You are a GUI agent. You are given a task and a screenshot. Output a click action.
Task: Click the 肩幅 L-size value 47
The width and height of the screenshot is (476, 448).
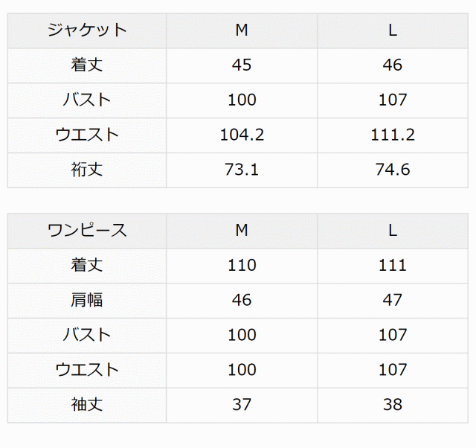392,300
